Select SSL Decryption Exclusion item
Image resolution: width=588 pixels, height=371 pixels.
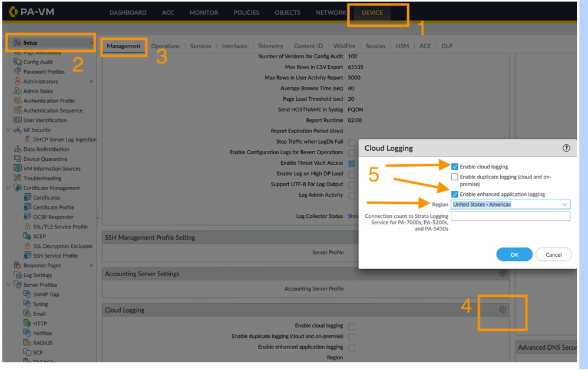pyautogui.click(x=62, y=246)
